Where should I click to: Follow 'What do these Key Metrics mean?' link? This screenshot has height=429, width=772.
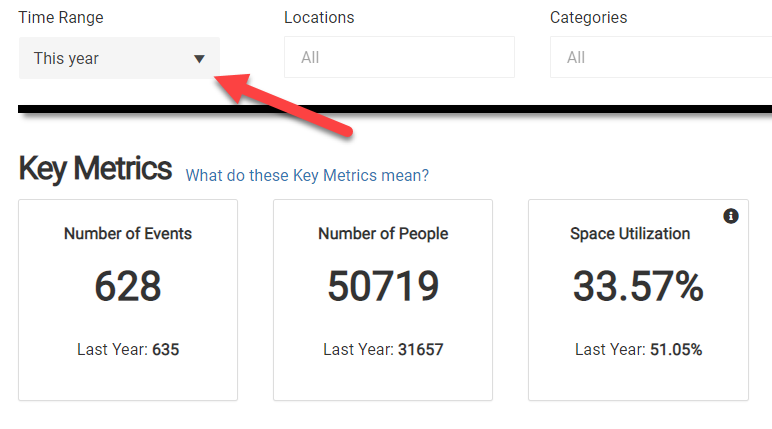307,175
